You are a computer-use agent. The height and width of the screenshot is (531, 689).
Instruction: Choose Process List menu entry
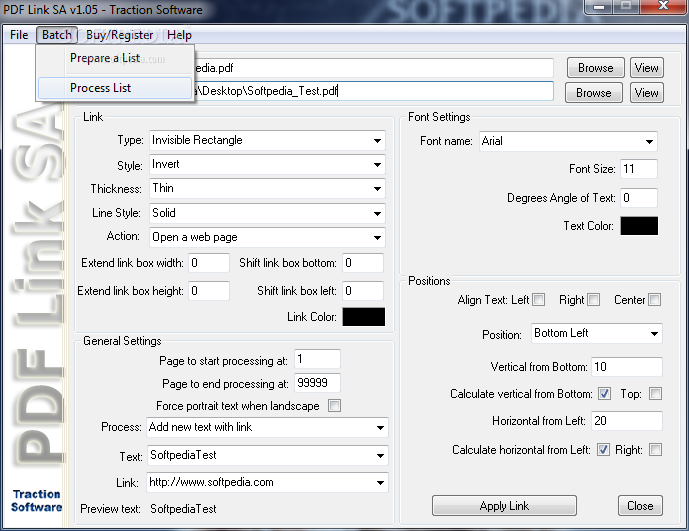pos(115,88)
